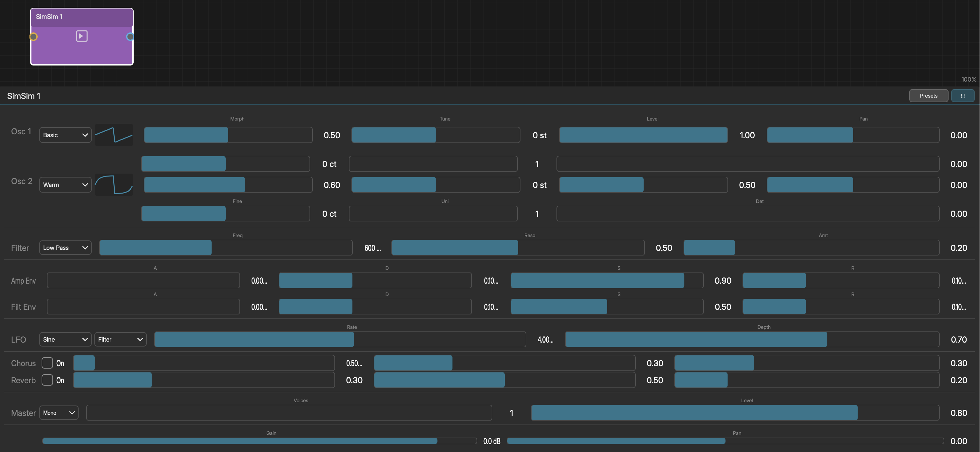Open the Filter Low Pass type dropdown
The height and width of the screenshot is (452, 980).
[66, 248]
